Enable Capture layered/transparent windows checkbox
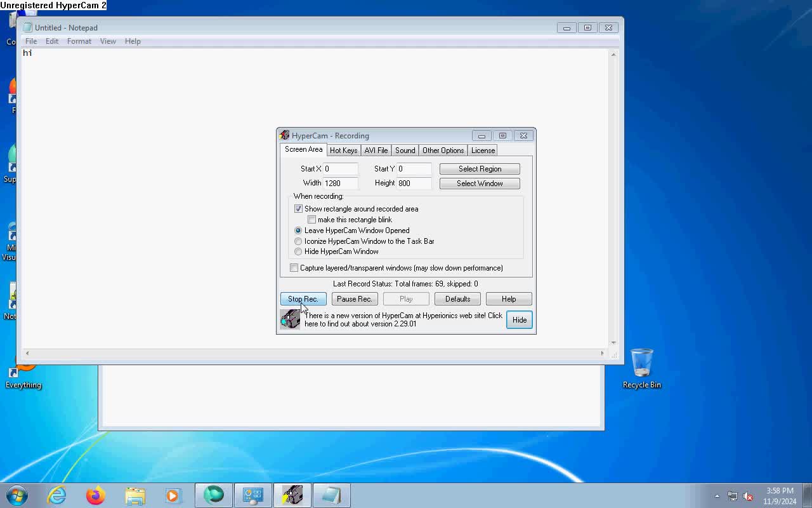The height and width of the screenshot is (508, 812). tap(294, 268)
